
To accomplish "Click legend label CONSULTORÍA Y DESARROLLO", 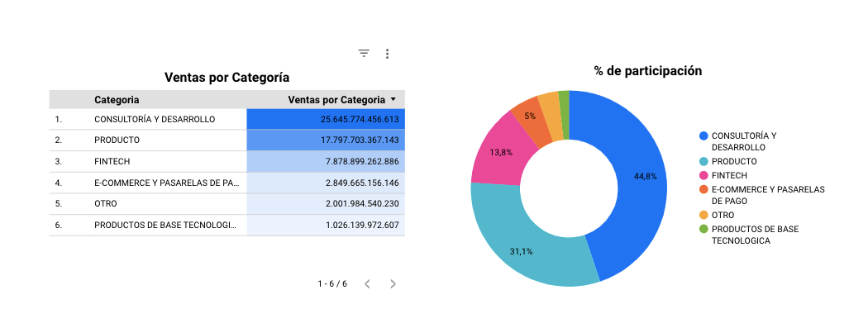I will tap(744, 141).
